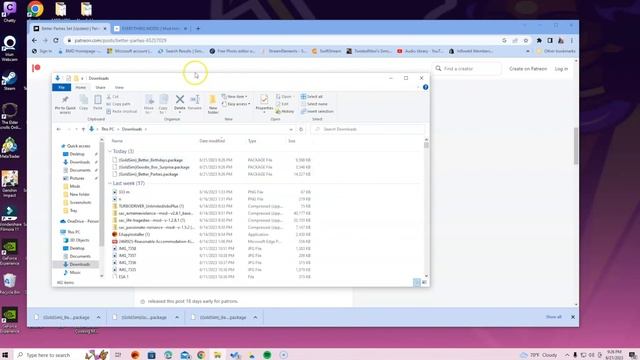Click Select none in the ribbon
This screenshot has width=640, height=360.
click(314, 104)
